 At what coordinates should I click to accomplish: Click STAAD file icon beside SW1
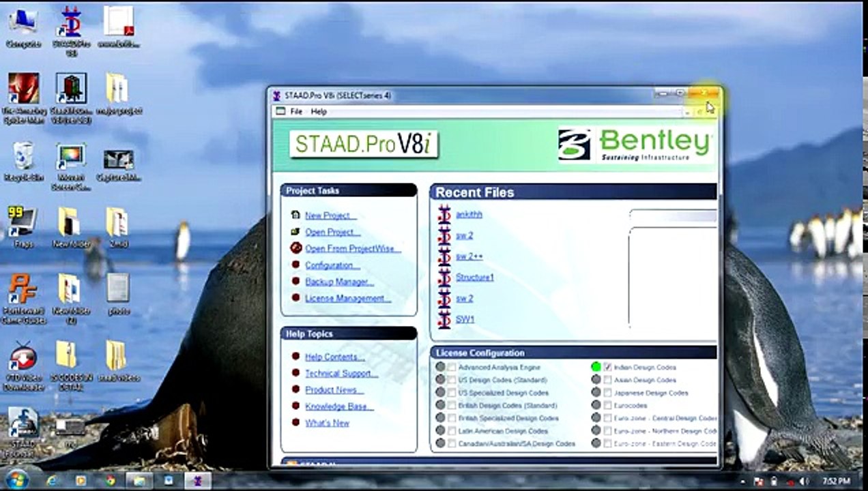[444, 320]
